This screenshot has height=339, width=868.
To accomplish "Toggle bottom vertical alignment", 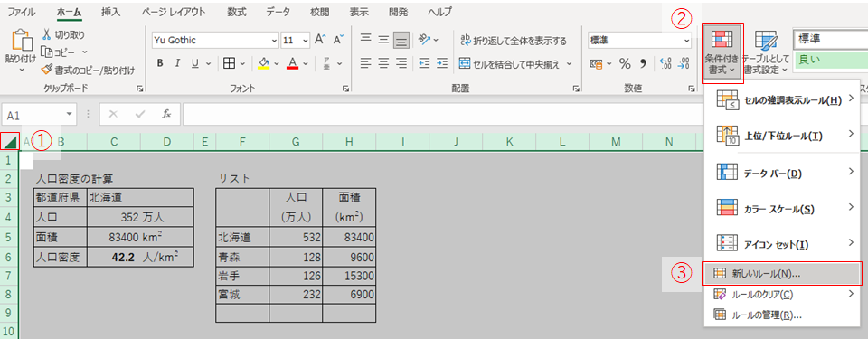I will (x=401, y=40).
